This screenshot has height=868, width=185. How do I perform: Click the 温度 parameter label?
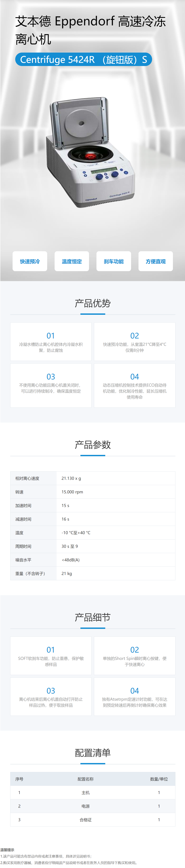(x=20, y=533)
